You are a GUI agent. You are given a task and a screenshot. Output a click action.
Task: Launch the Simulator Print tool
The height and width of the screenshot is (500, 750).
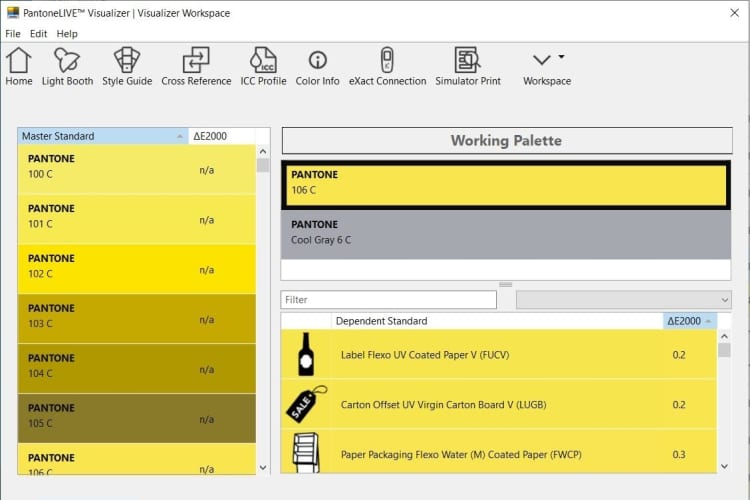467,67
